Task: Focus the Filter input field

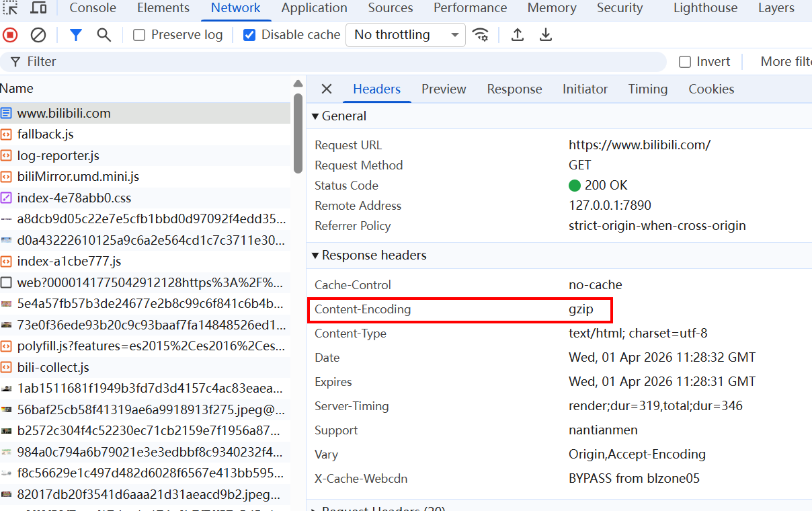Action: pos(333,62)
